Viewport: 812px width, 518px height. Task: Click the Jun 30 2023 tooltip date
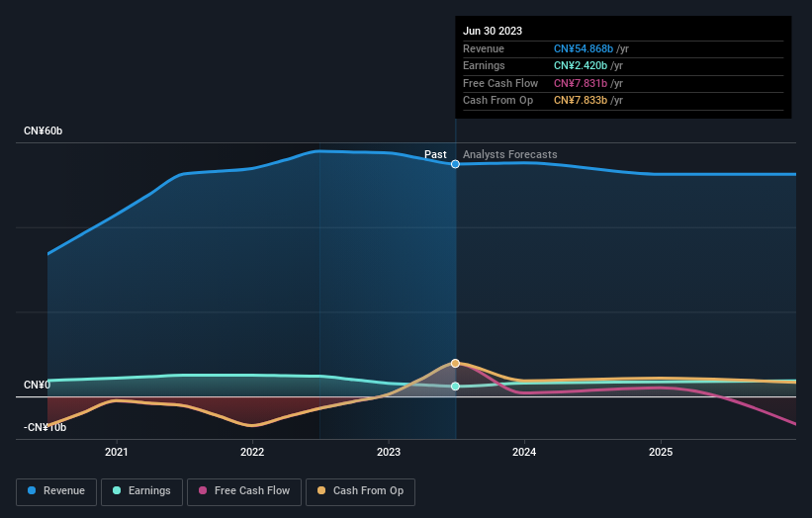click(x=493, y=31)
